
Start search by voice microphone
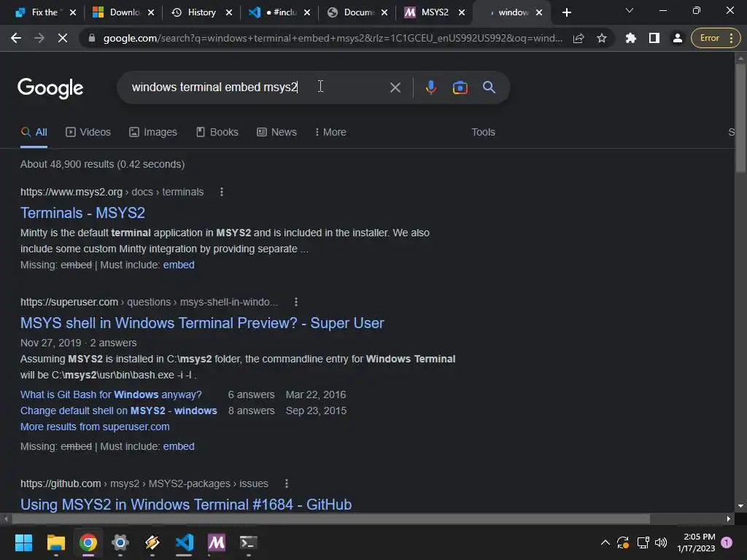tap(430, 87)
